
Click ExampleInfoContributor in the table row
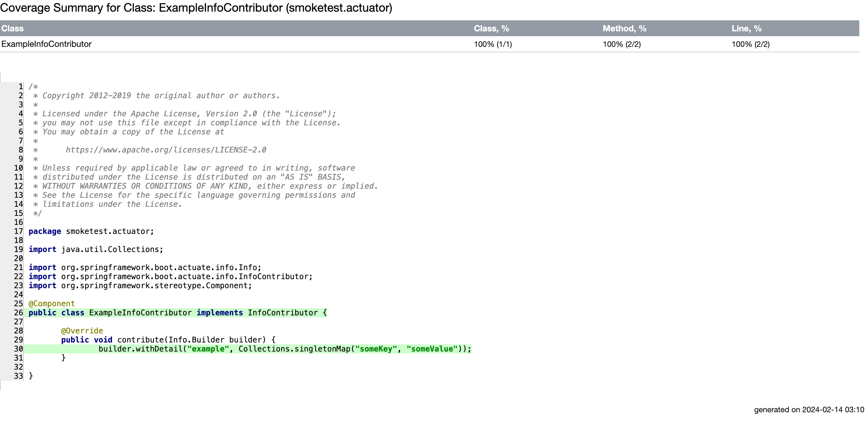(x=46, y=44)
